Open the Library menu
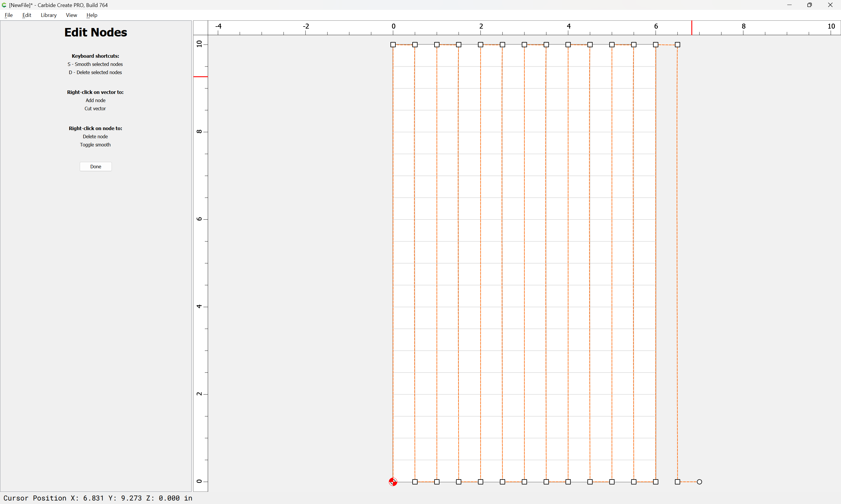The image size is (841, 504). 48,15
